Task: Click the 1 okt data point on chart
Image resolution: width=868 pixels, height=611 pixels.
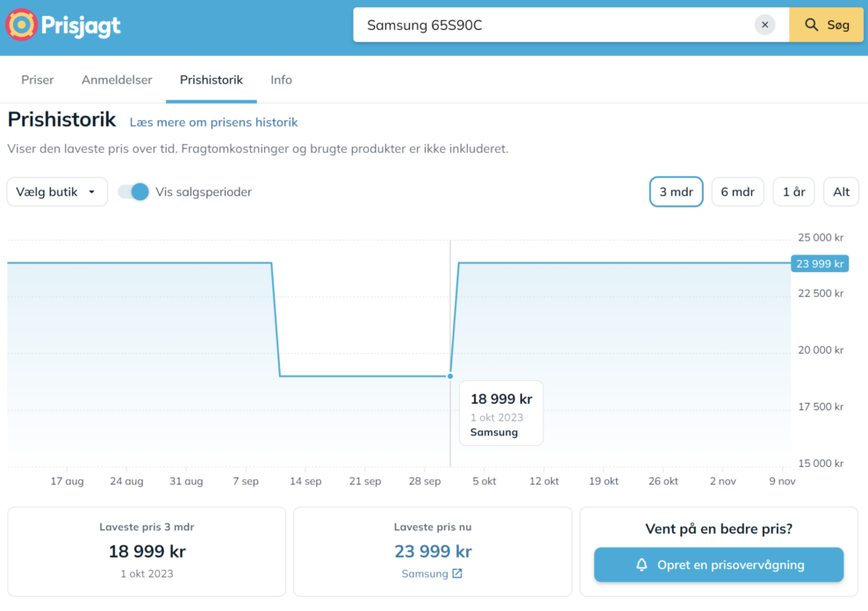Action: (x=450, y=376)
